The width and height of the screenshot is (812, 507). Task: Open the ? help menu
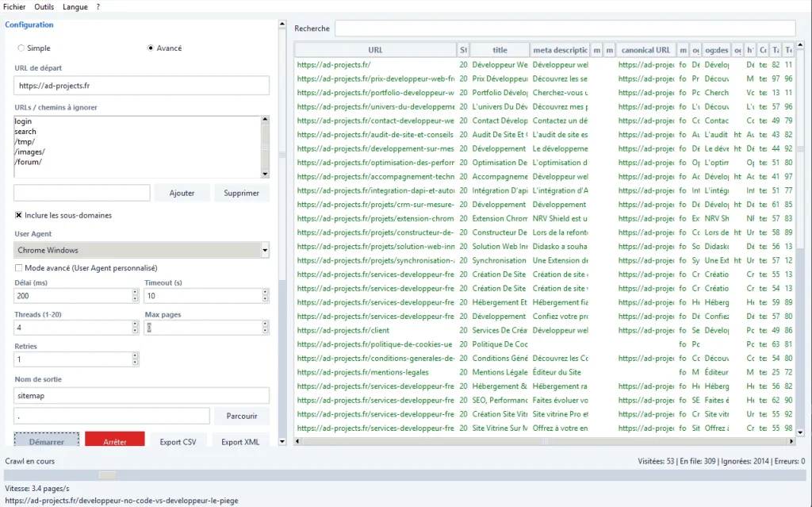98,6
